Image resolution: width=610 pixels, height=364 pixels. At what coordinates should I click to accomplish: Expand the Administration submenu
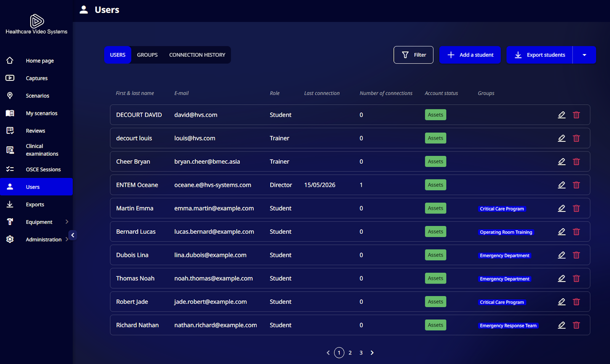pos(67,239)
